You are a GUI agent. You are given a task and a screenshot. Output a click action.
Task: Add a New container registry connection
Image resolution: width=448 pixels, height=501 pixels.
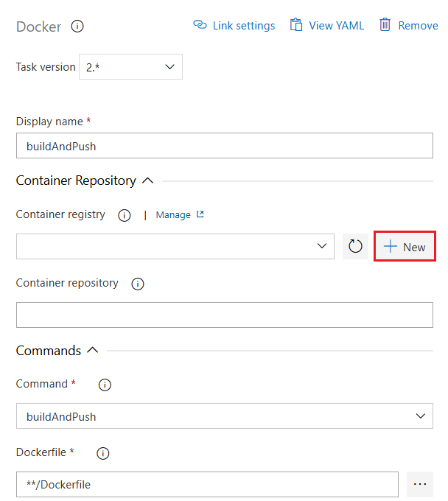point(405,246)
